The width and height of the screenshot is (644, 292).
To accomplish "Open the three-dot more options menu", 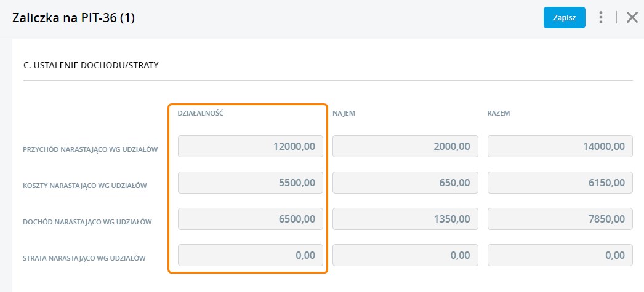I will [601, 18].
